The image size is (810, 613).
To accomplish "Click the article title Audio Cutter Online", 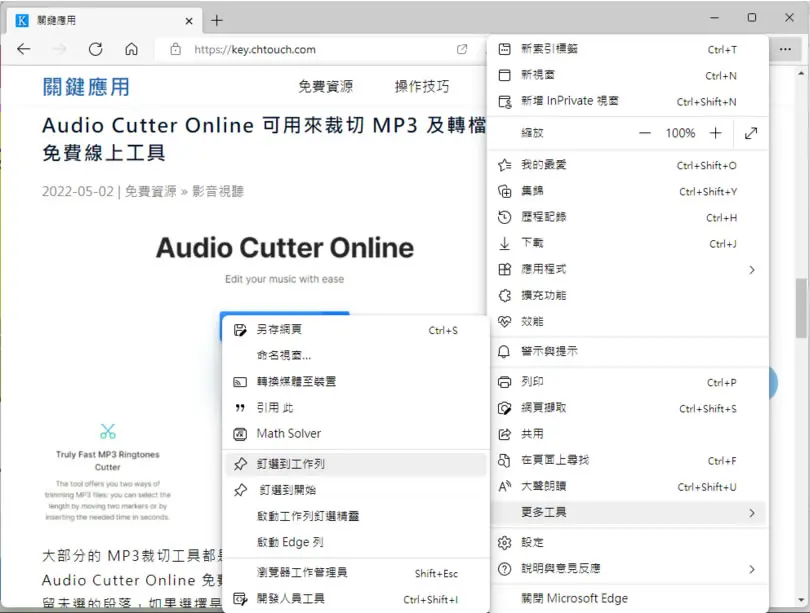I will tap(263, 139).
